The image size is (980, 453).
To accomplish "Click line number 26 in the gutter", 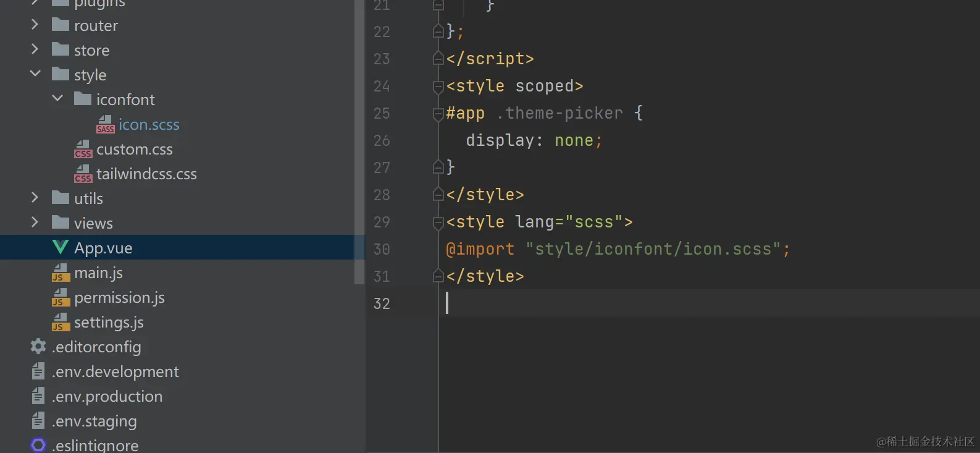I will (382, 140).
